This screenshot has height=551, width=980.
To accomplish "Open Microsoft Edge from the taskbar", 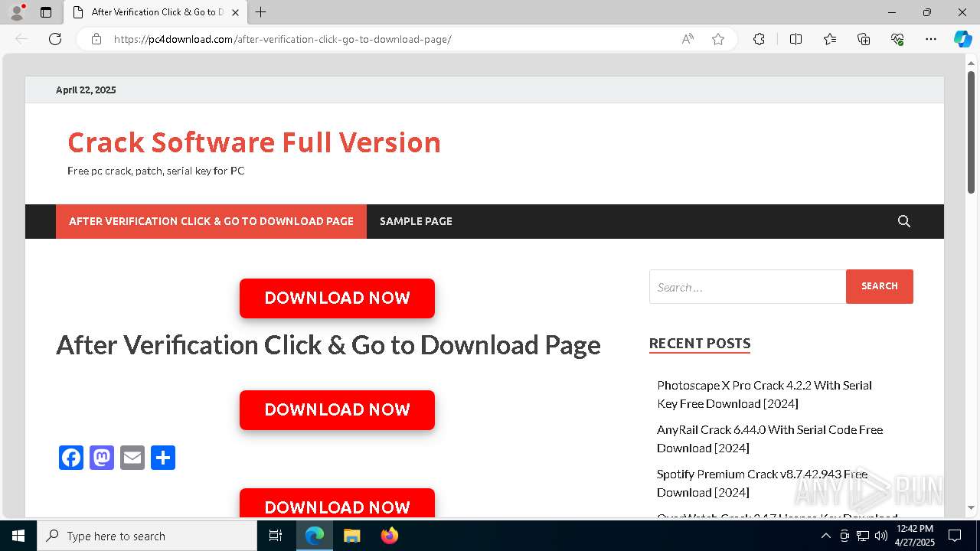I will pos(315,536).
